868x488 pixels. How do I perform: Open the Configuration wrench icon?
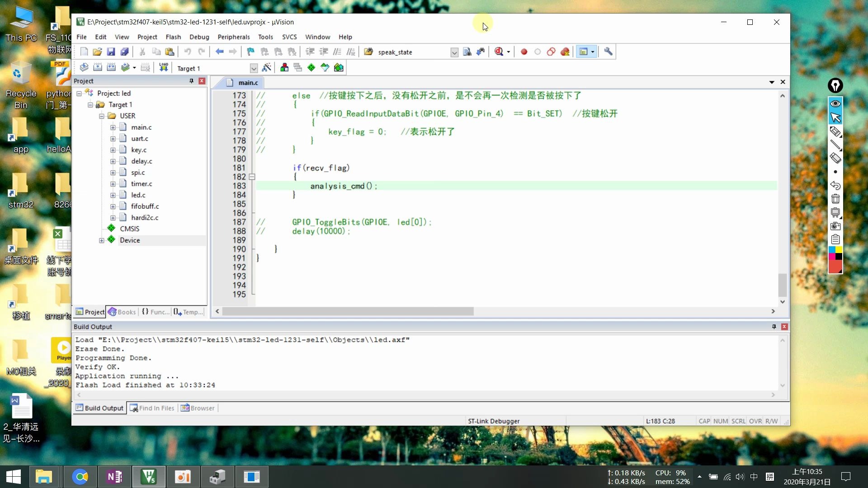point(608,52)
